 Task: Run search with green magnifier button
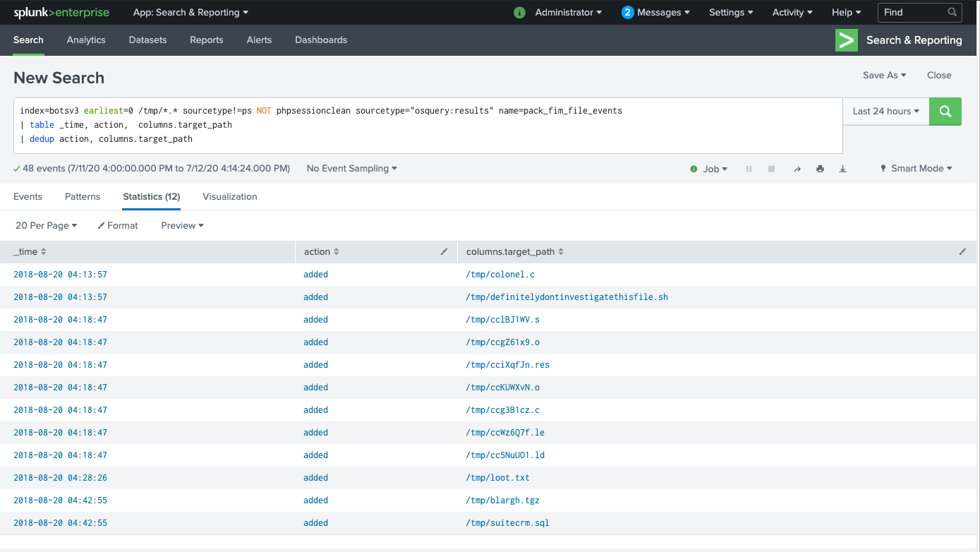tap(945, 112)
